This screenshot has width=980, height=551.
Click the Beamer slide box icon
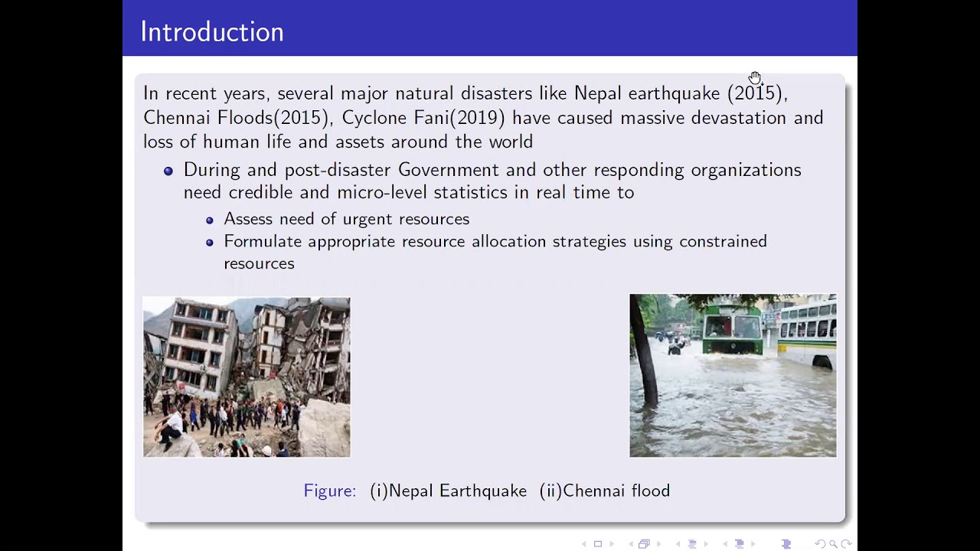pyautogui.click(x=598, y=544)
